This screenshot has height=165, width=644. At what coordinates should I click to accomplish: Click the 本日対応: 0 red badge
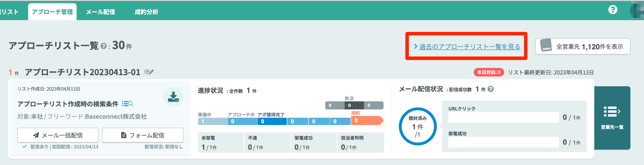click(489, 72)
